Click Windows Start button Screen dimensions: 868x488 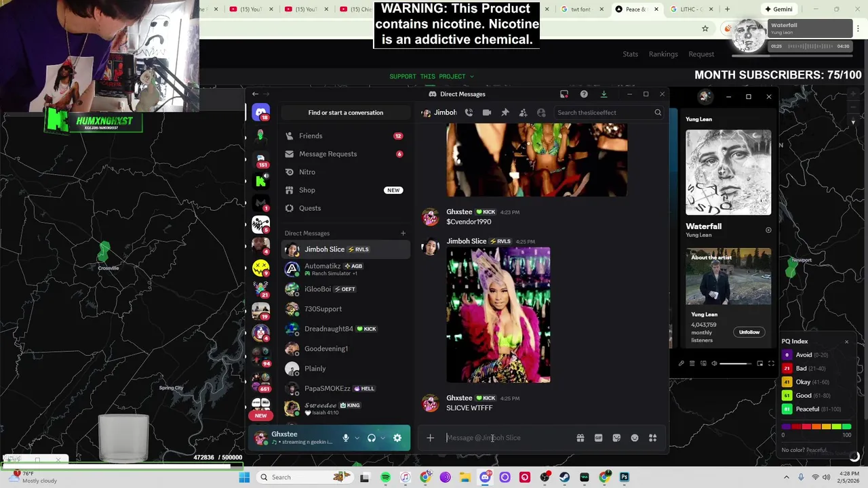point(244,477)
